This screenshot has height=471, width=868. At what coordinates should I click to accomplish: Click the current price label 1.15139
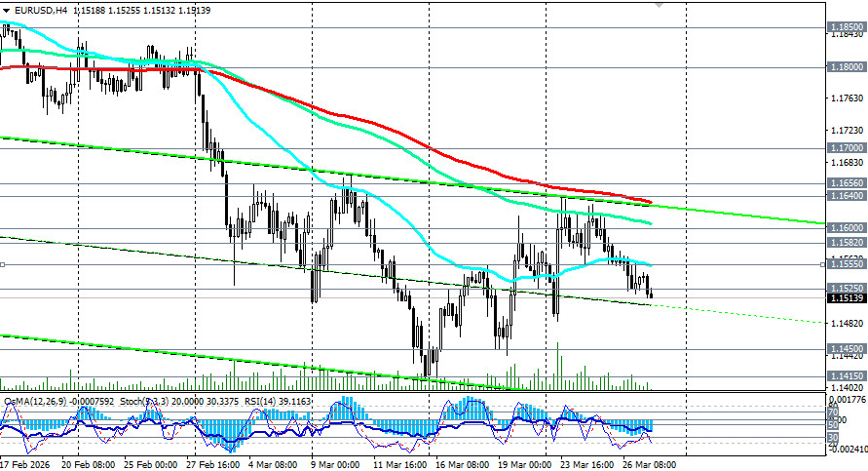845,298
